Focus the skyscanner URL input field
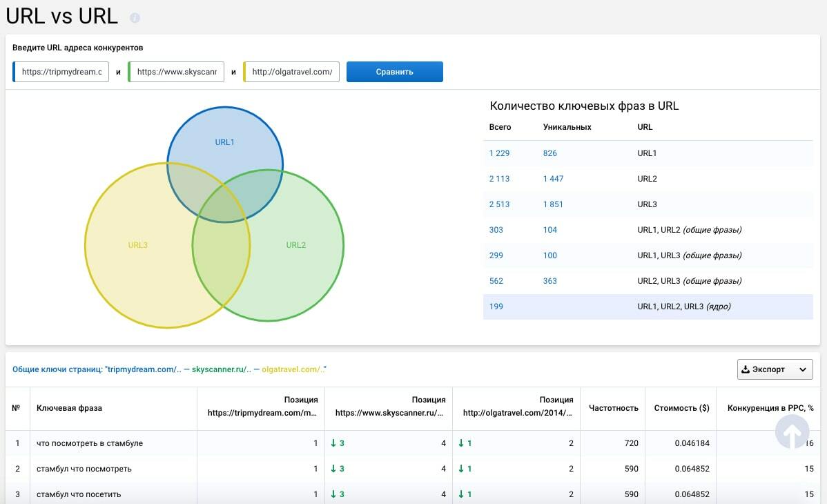The height and width of the screenshot is (504, 827). [x=177, y=72]
